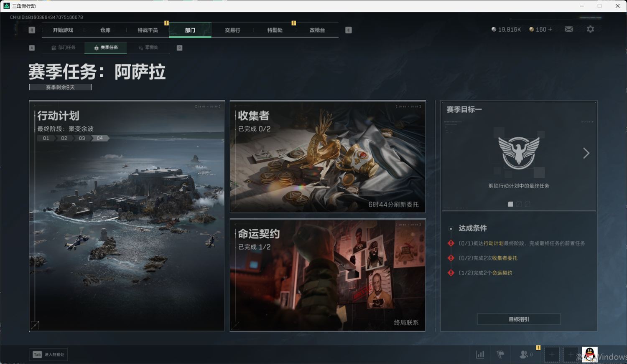
Task: Select the second page indicator under 赛季目标一
Action: pyautogui.click(x=519, y=204)
